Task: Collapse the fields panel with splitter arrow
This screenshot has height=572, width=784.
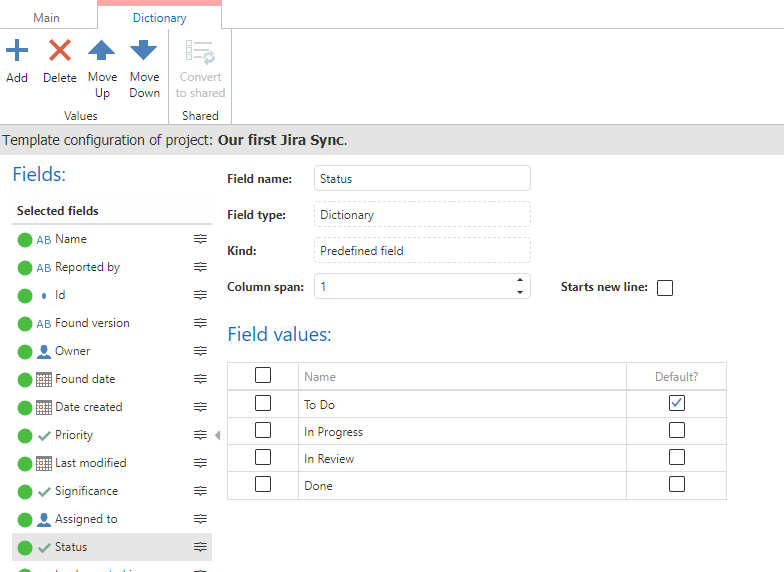Action: (x=218, y=435)
